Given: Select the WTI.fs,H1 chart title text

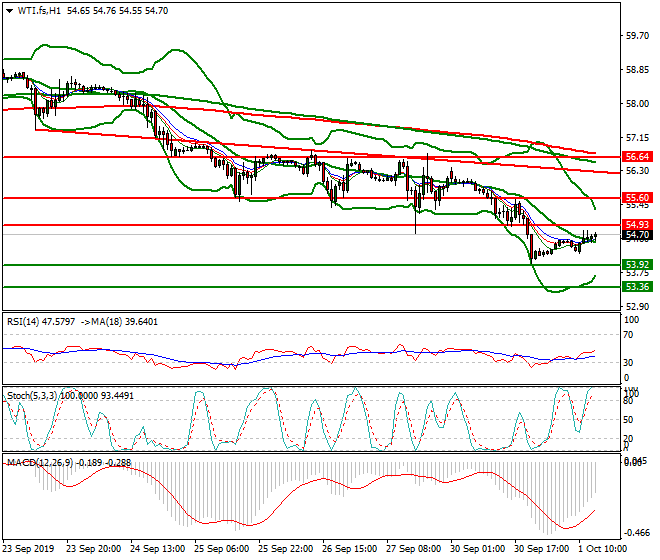Looking at the screenshot, I should pos(39,11).
